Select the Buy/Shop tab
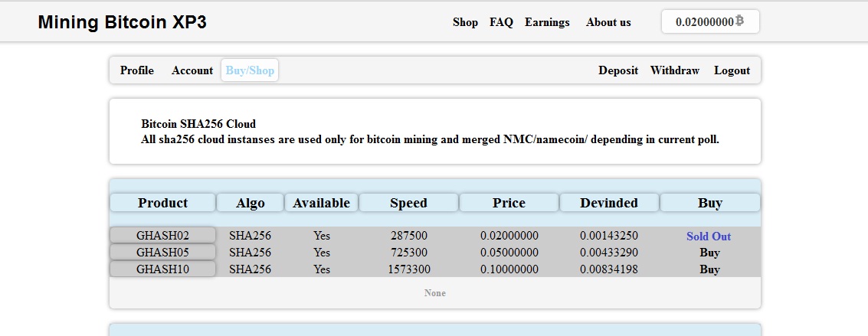The height and width of the screenshot is (336, 868). tap(250, 70)
